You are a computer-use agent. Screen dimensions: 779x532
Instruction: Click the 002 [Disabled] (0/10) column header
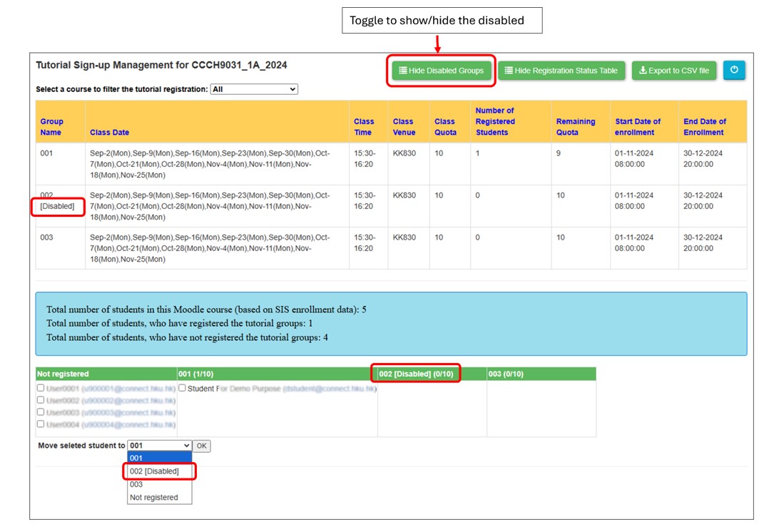(416, 373)
